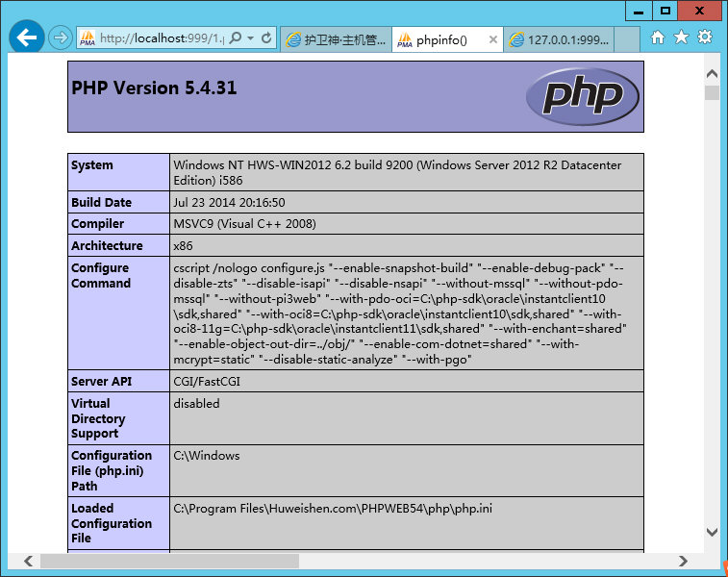Open the browser Home icon

pyautogui.click(x=658, y=38)
